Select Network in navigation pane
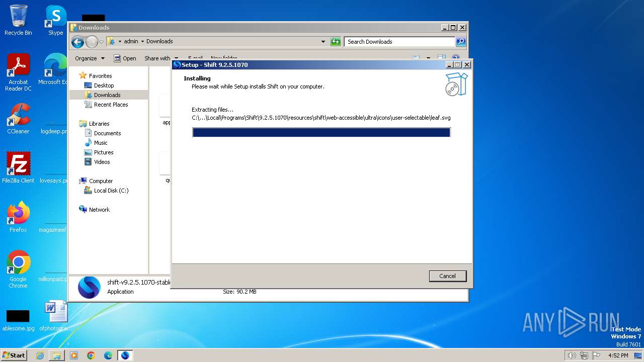Viewport: 644px width, 362px height. tap(99, 210)
